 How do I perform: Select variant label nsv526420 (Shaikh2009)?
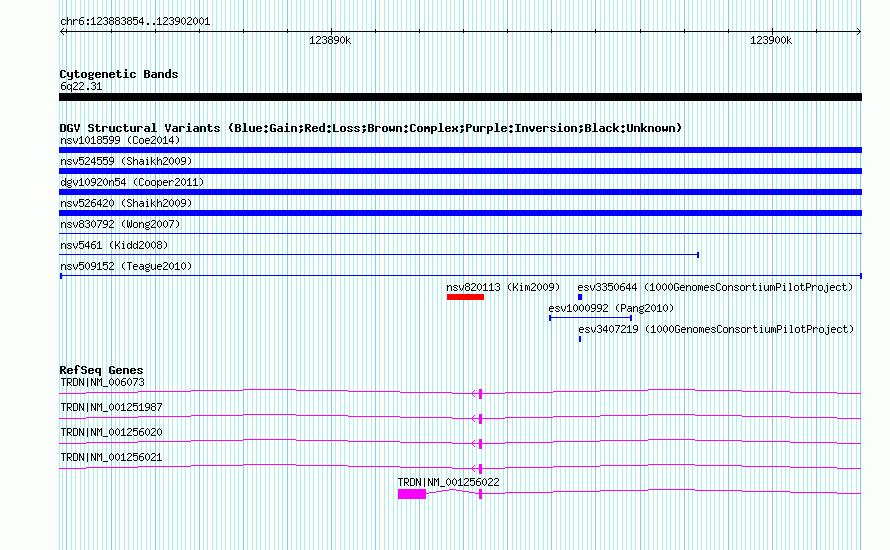pyautogui.click(x=126, y=203)
